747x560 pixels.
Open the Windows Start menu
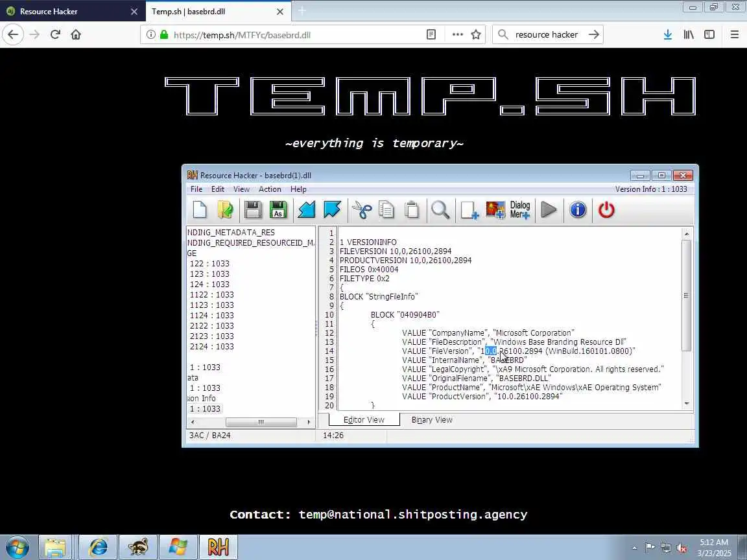point(18,547)
